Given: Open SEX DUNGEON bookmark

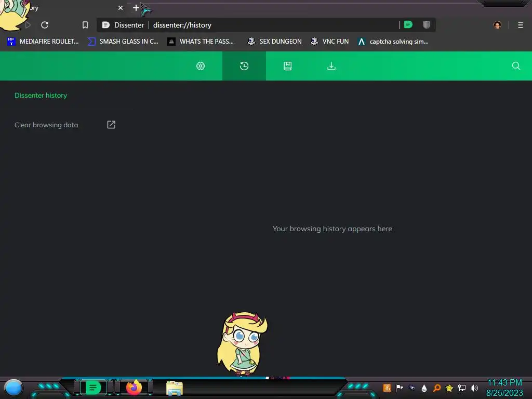Looking at the screenshot, I should pyautogui.click(x=274, y=42).
